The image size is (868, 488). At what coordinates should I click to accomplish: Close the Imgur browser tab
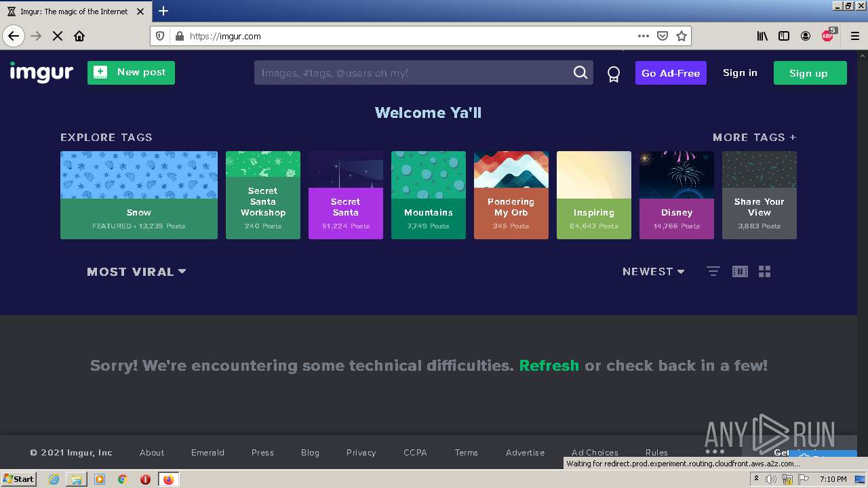pyautogui.click(x=140, y=12)
